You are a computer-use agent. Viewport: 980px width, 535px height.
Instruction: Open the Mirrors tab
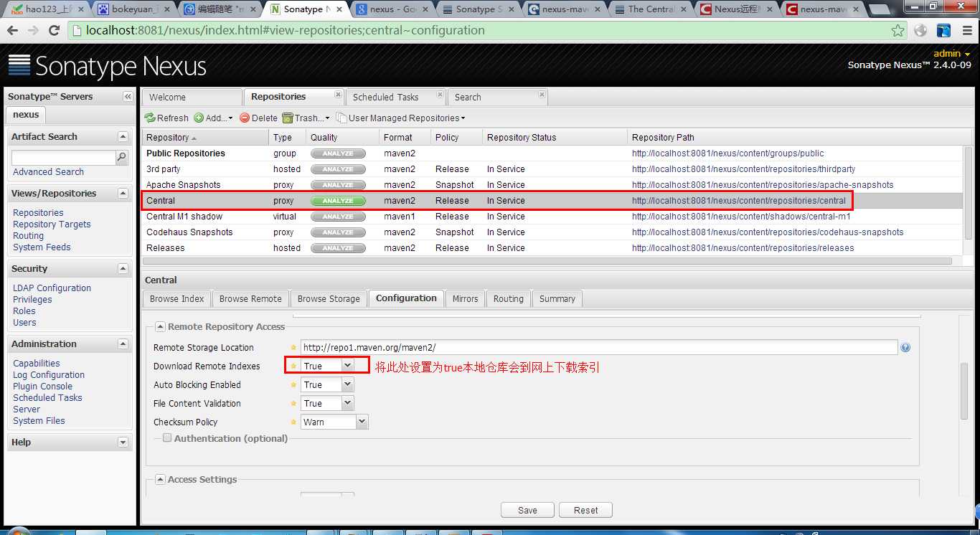point(465,298)
